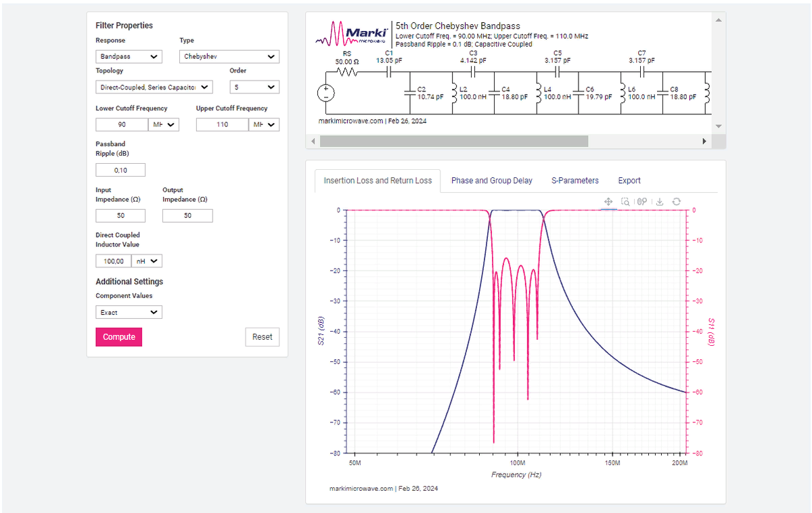The height and width of the screenshot is (513, 812).
Task: Change Upper Cutoff Frequency unit dropdown
Action: point(264,125)
